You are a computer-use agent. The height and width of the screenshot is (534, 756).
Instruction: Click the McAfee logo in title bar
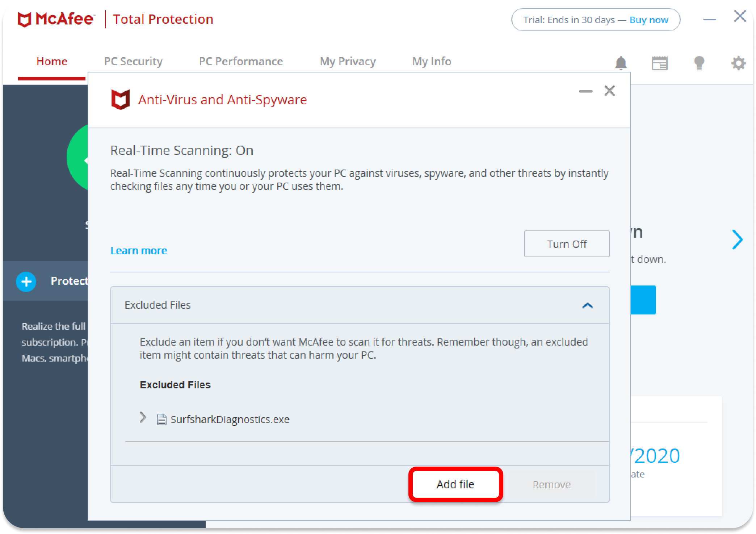[56, 20]
